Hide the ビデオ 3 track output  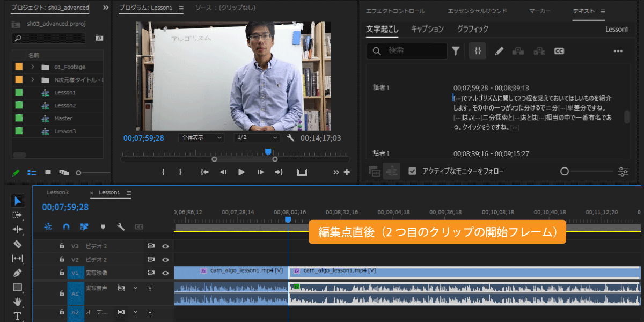click(x=165, y=246)
